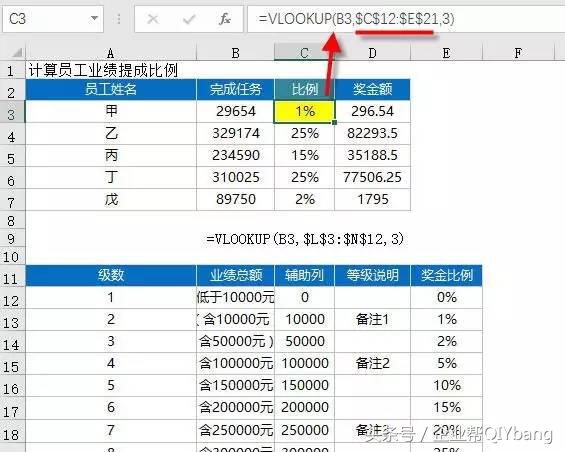The height and width of the screenshot is (452, 565).
Task: Click the 0% bonus ratio cell
Action: point(446,297)
